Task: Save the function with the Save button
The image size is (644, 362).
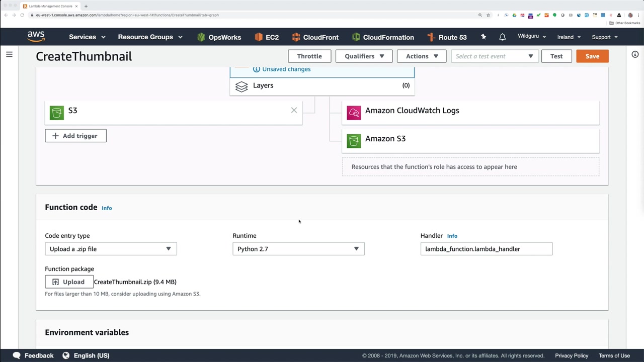Action: coord(592,56)
